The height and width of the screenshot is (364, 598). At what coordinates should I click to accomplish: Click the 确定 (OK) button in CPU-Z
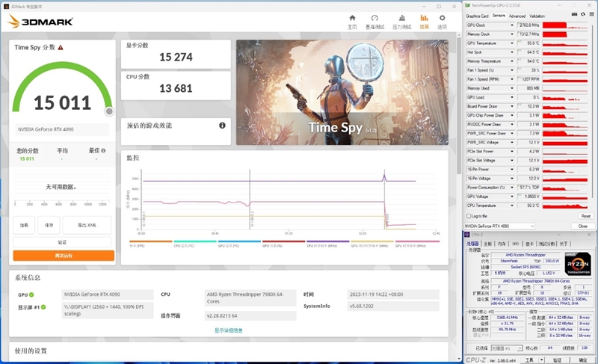click(x=583, y=360)
